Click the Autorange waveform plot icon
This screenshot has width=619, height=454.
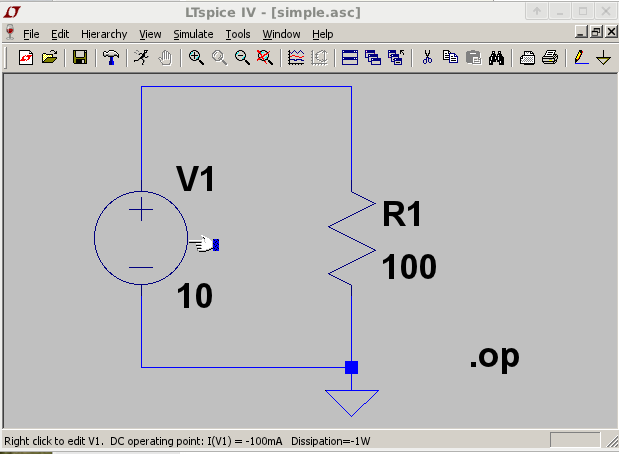pos(296,58)
